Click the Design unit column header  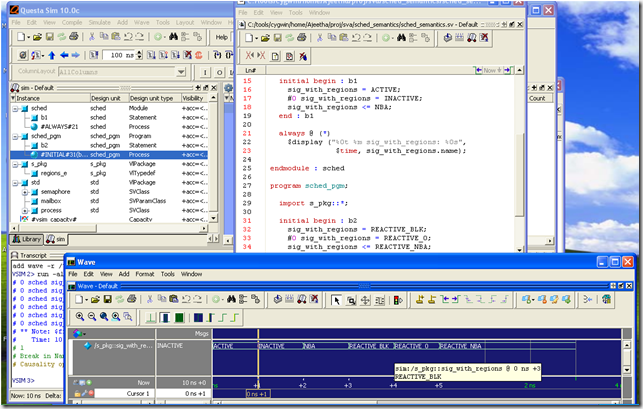point(108,99)
